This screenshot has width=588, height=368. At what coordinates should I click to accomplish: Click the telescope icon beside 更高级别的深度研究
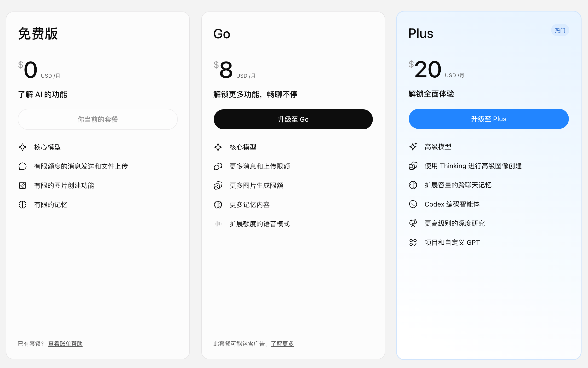point(413,223)
